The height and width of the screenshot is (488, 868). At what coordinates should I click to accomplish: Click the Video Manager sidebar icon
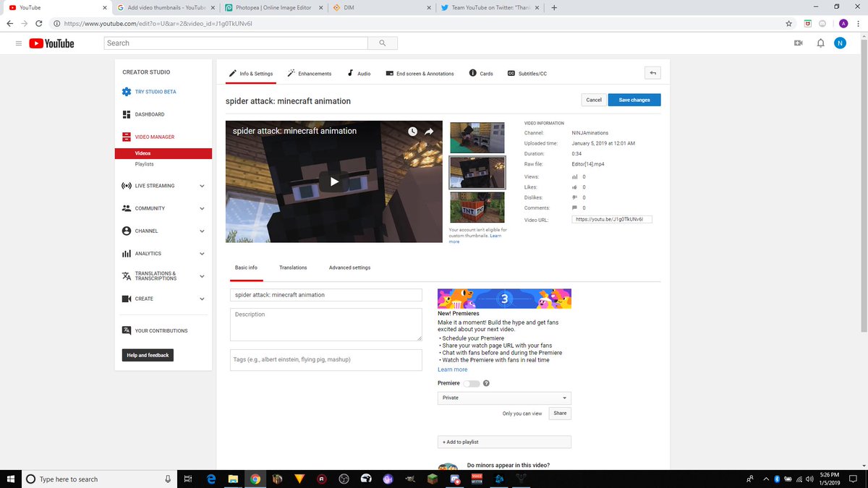pos(127,137)
